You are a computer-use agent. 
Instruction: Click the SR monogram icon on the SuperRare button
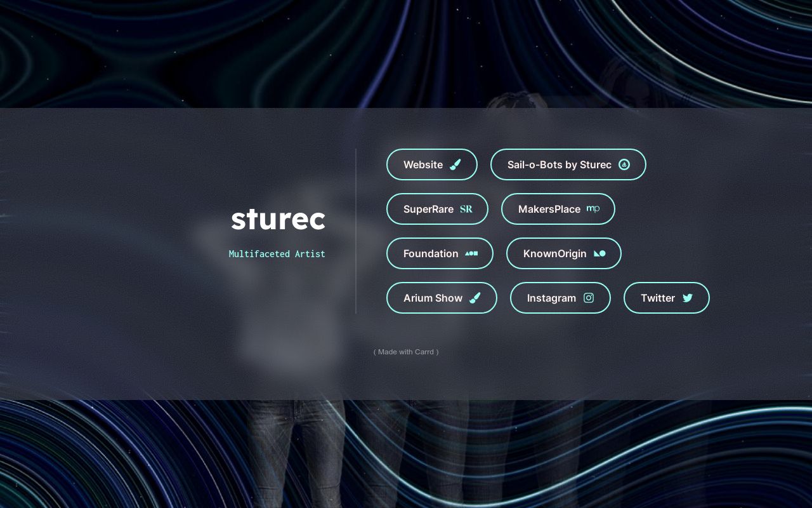click(x=466, y=209)
